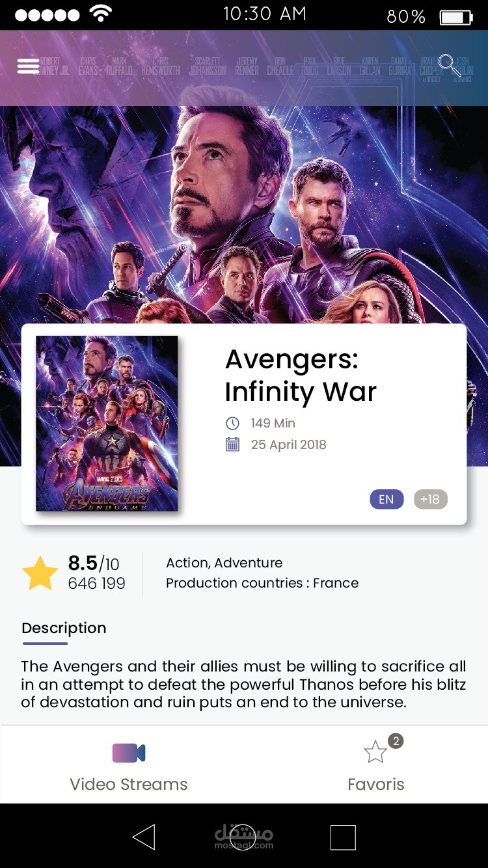This screenshot has width=488, height=868.
Task: Select the +18 age rating badge
Action: pyautogui.click(x=430, y=499)
